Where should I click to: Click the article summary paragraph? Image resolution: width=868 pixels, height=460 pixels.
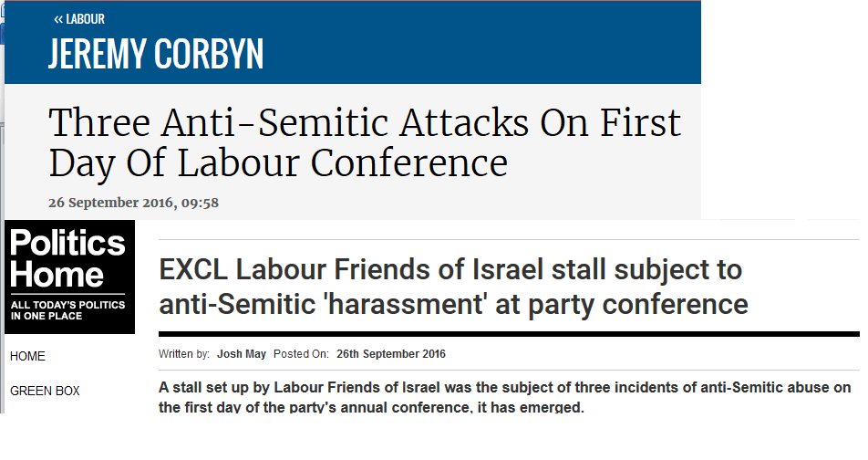tap(505, 397)
